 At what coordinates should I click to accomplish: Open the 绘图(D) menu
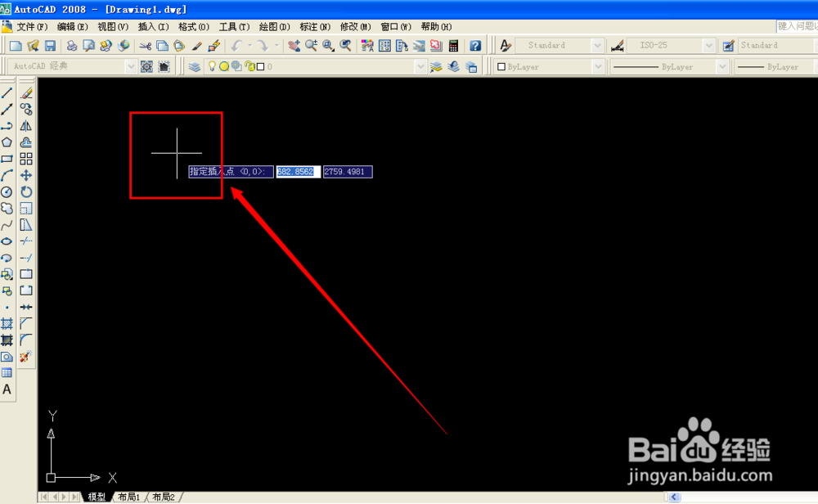point(274,27)
